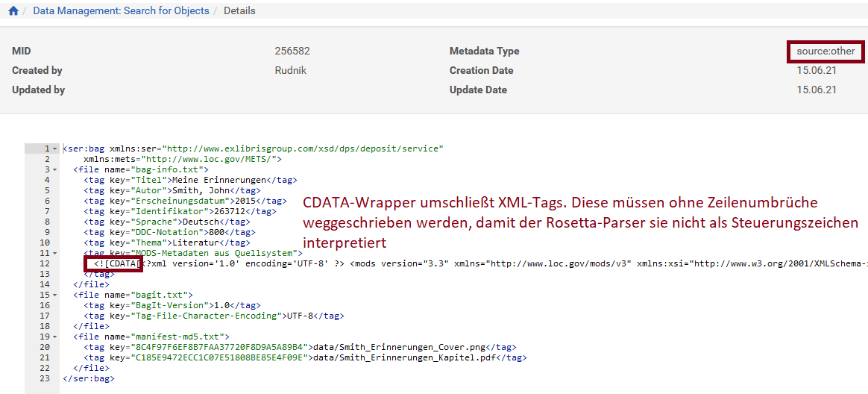868x394 pixels.
Task: Click the MID value 256582
Action: click(x=292, y=51)
